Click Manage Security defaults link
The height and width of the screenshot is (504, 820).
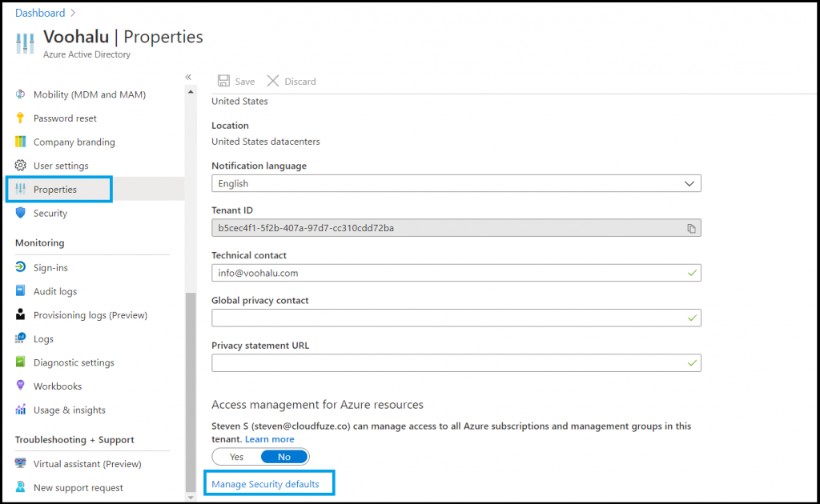pos(265,484)
